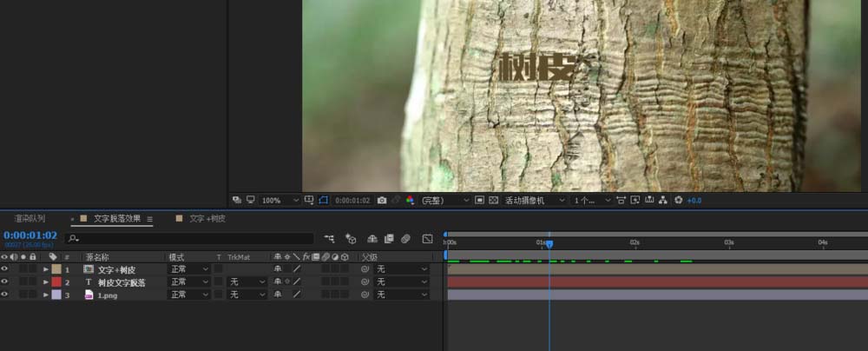Adjust the exposure value +0.0
Screen dimensions: 868x351
pyautogui.click(x=694, y=200)
